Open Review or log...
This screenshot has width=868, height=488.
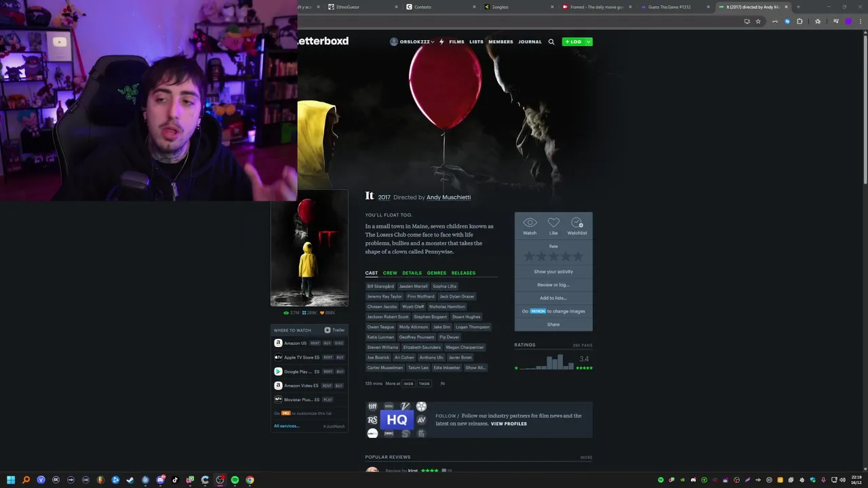[553, 285]
